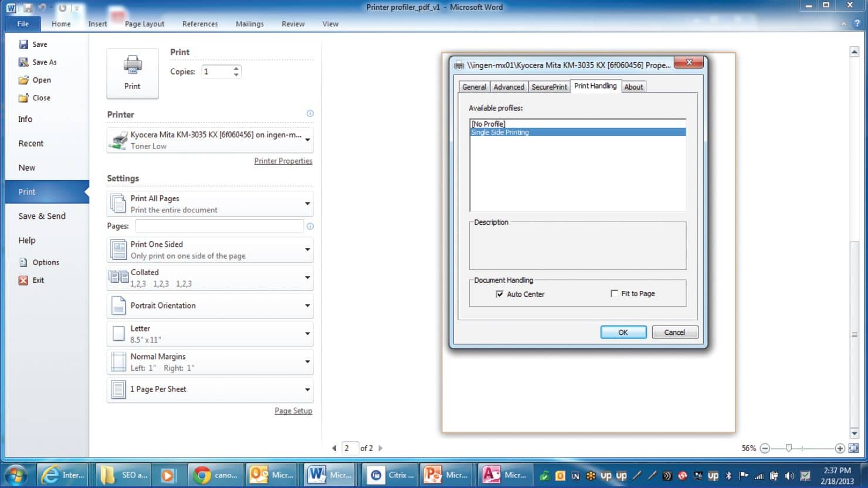Open Chrome window from taskbar
This screenshot has height=488, width=868.
pos(215,475)
